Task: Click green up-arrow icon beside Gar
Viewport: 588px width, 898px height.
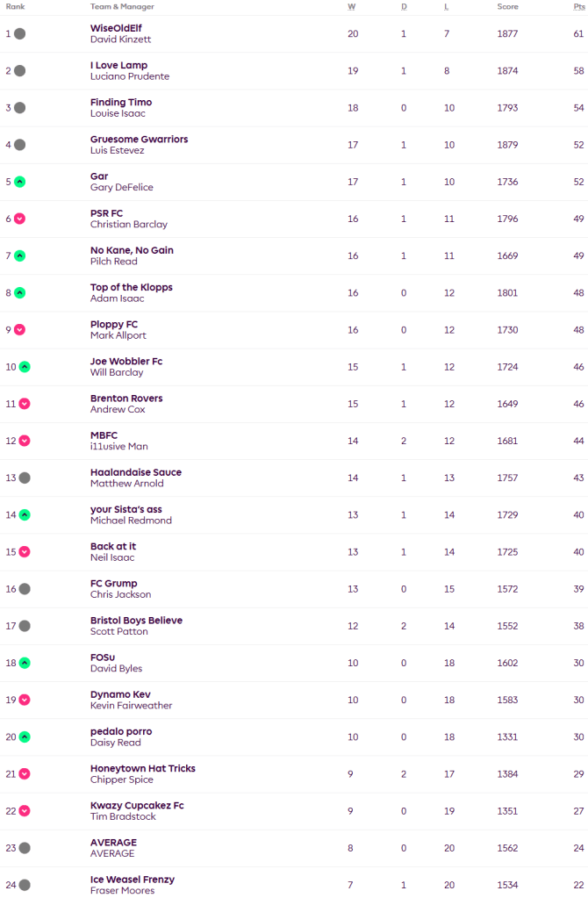Action: coord(19,182)
